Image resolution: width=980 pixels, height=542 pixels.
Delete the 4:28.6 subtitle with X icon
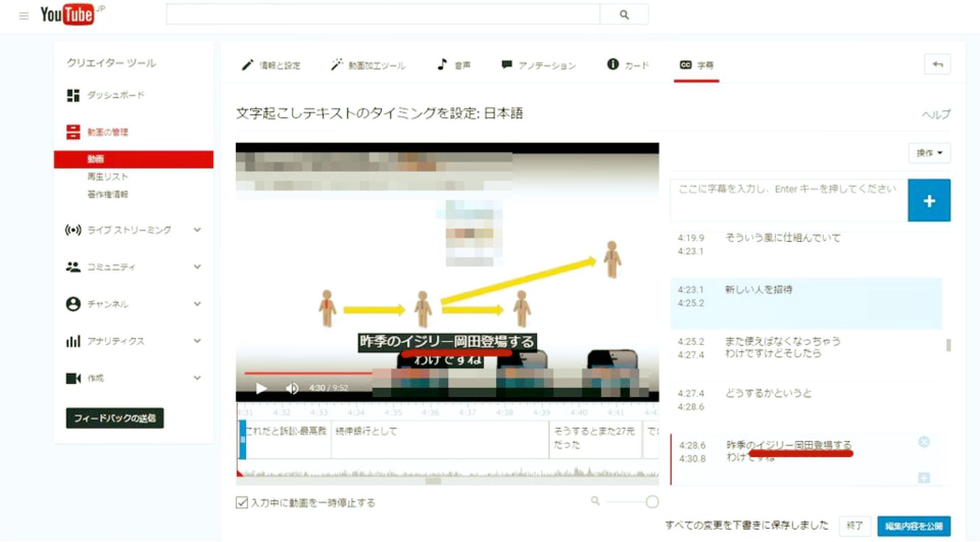(923, 442)
